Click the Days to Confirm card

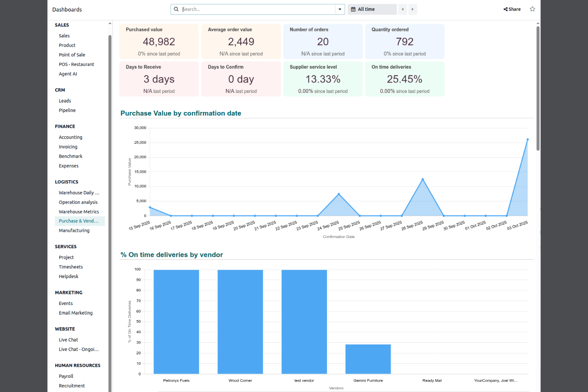pos(241,79)
